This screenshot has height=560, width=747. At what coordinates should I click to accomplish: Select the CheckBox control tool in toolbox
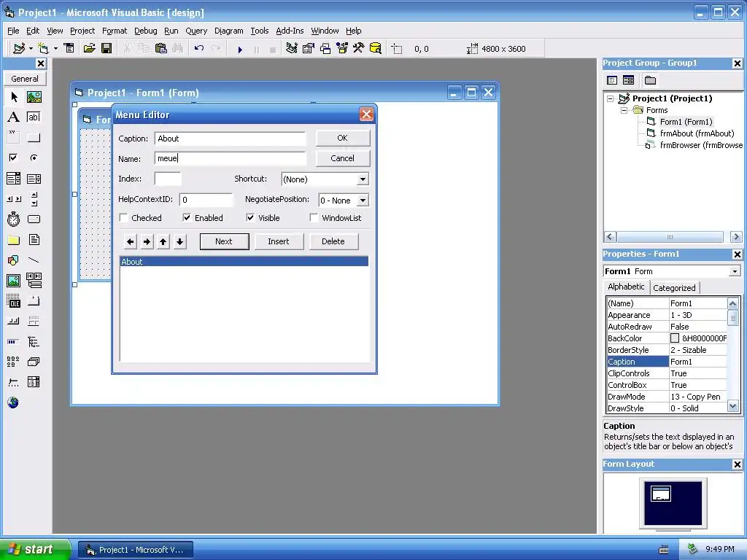point(14,157)
